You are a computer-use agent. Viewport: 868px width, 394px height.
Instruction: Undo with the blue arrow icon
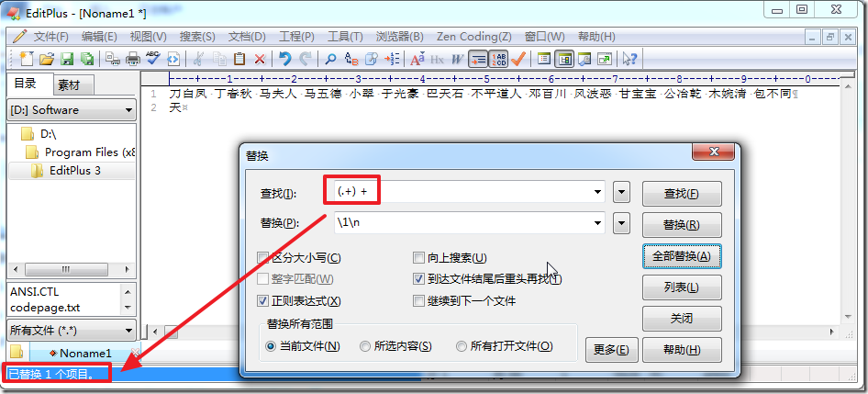(285, 59)
